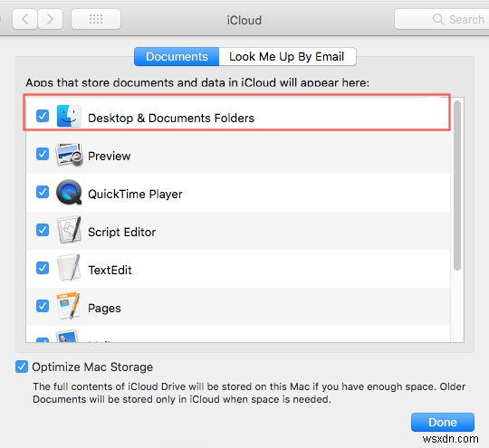Viewport: 489px width, 448px height.
Task: Go back with the left arrow
Action: click(x=25, y=19)
